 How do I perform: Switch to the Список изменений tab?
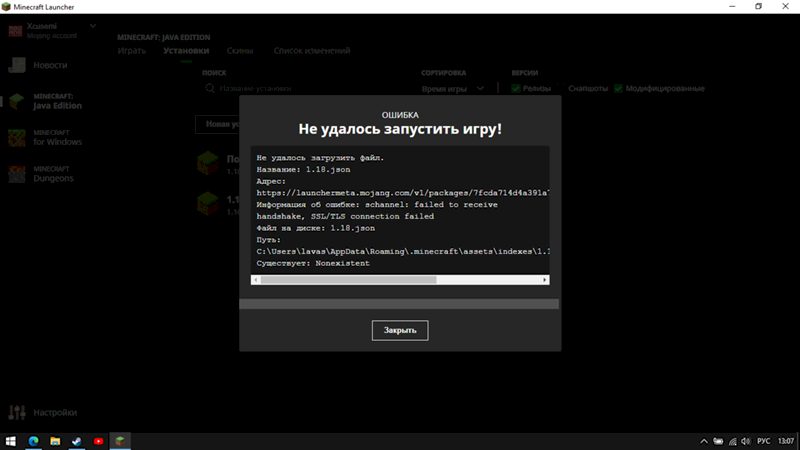[x=312, y=50]
